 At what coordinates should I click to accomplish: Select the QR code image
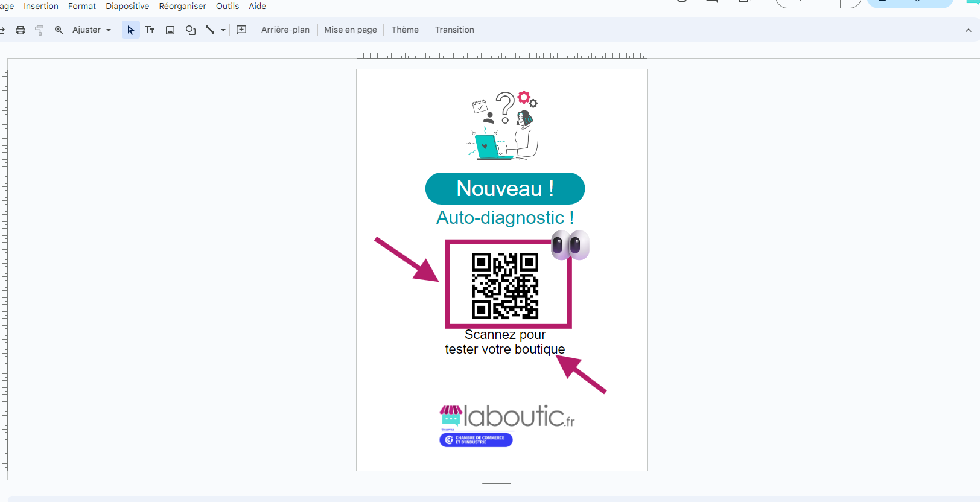click(x=505, y=286)
